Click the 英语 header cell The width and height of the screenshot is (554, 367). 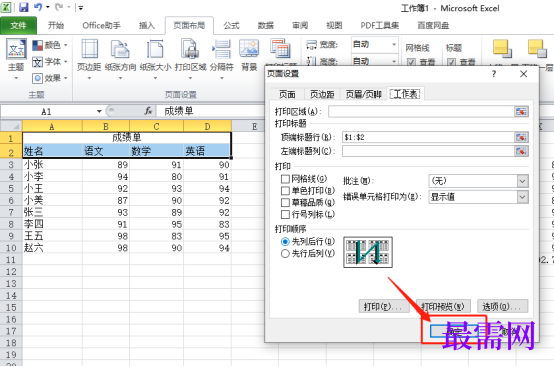tap(207, 151)
